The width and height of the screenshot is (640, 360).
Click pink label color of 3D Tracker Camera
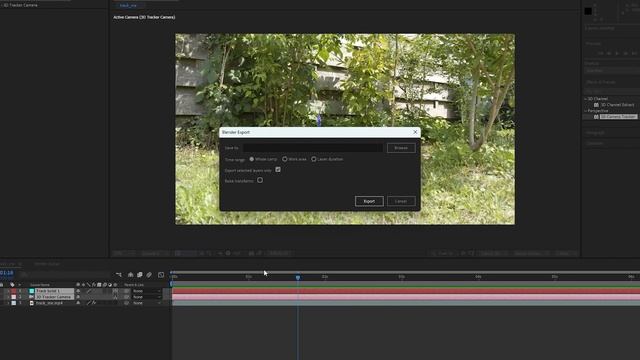[13, 297]
